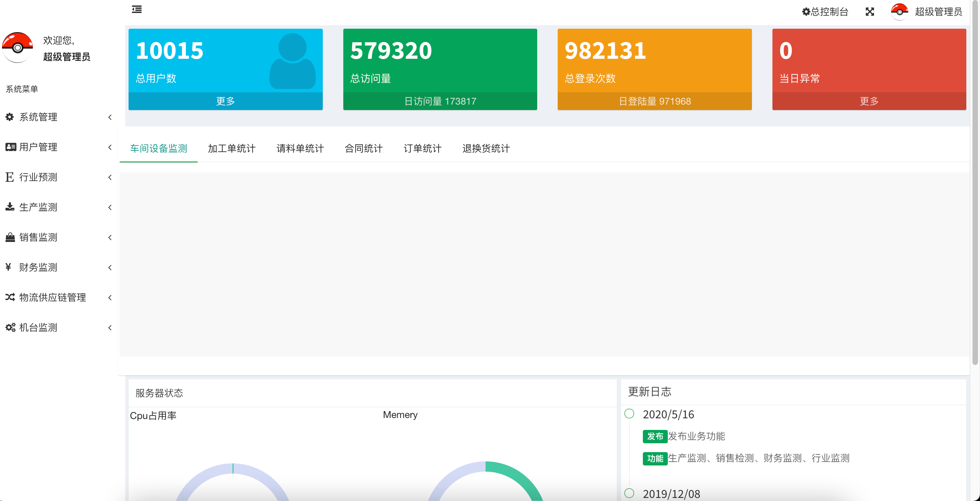Click the 销售监测 shopping bag icon
Viewport: 980px width, 501px height.
pos(10,237)
